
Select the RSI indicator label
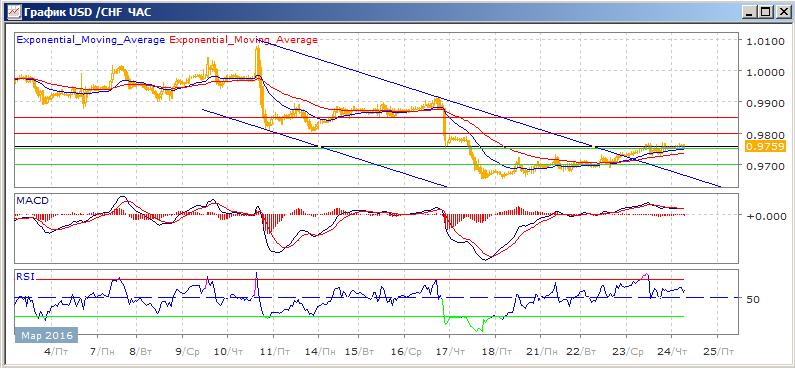click(x=25, y=277)
